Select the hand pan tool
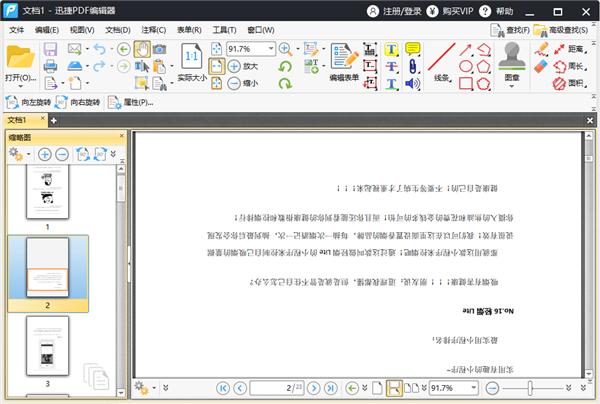The height and width of the screenshot is (404, 600). point(142,49)
